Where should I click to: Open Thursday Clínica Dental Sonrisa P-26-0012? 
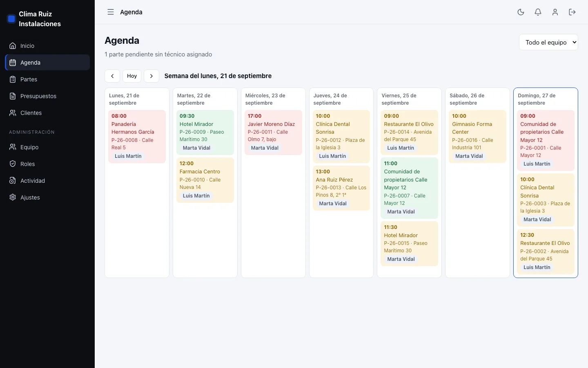(341, 137)
